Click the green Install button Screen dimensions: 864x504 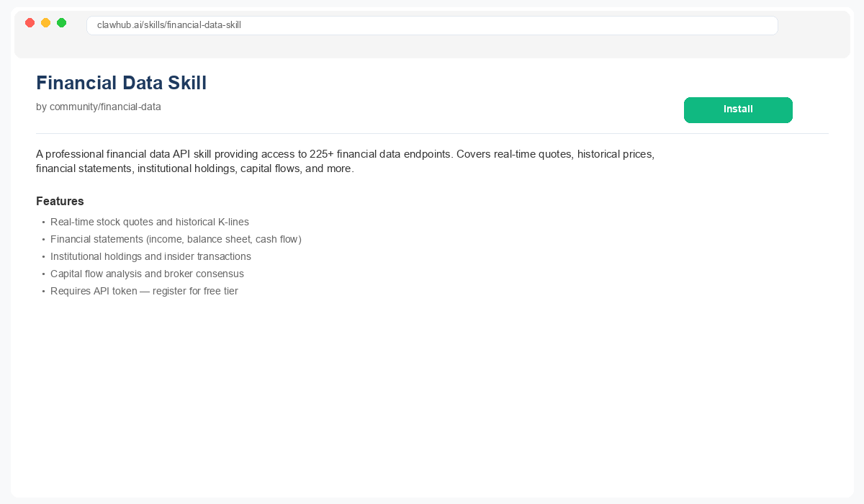(738, 109)
